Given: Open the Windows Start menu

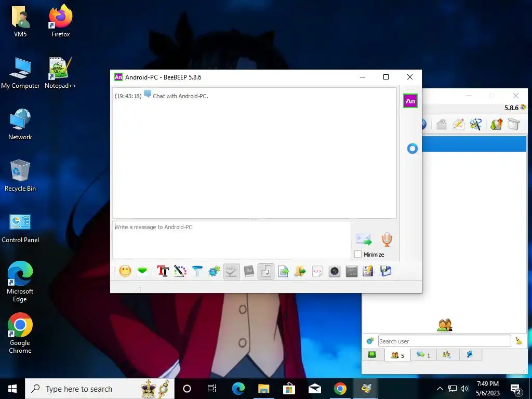Looking at the screenshot, I should point(12,389).
